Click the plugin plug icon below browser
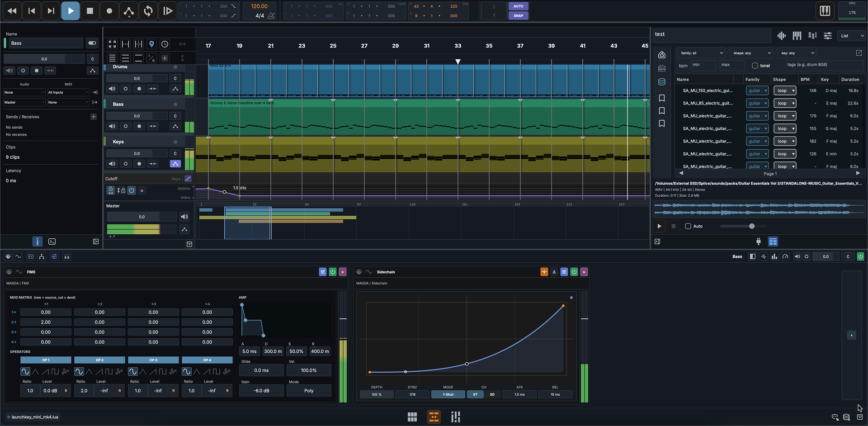The width and height of the screenshot is (868, 426). pyautogui.click(x=759, y=241)
